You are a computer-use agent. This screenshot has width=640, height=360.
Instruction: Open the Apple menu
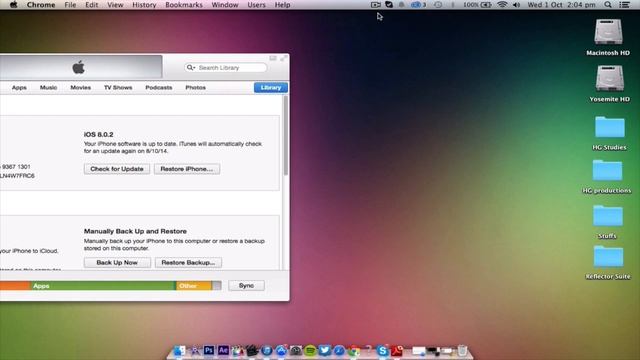click(x=13, y=5)
